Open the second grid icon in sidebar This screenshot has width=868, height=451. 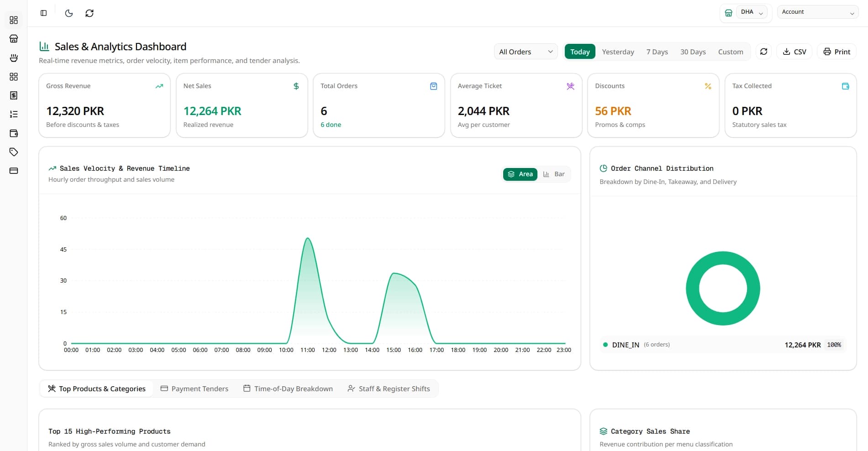tap(14, 77)
